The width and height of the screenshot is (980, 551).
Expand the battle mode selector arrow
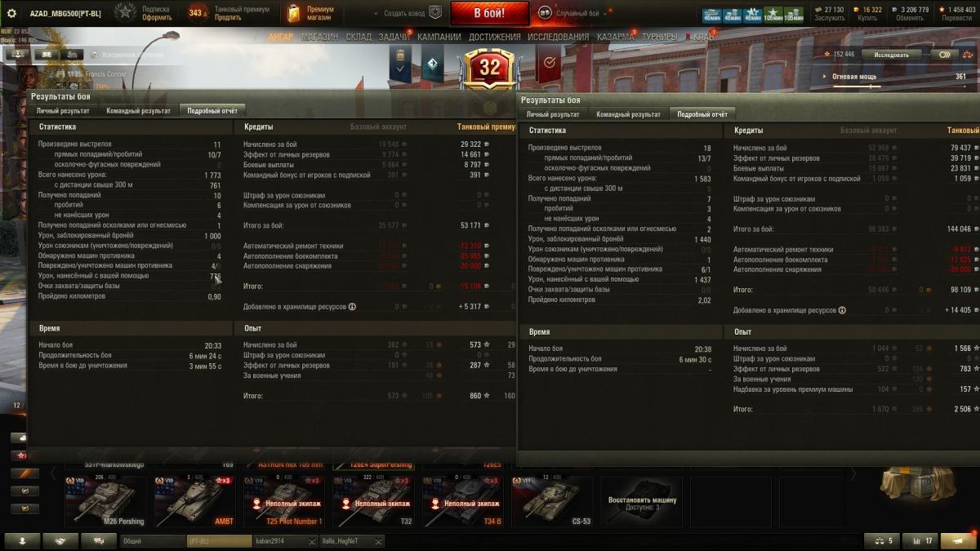605,14
